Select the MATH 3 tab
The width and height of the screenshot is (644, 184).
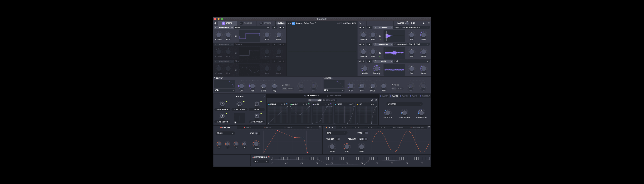coord(404,96)
